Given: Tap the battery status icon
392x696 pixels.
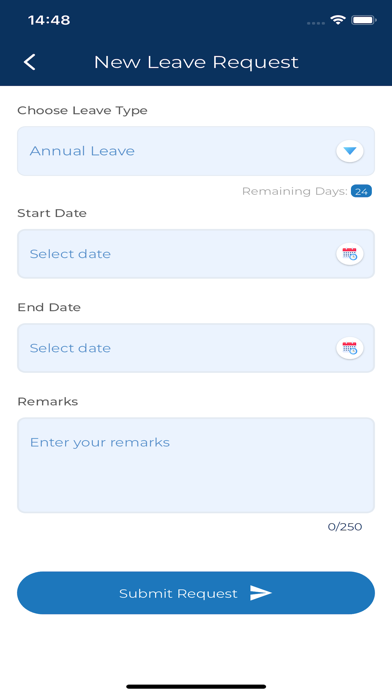Looking at the screenshot, I should pos(364,20).
